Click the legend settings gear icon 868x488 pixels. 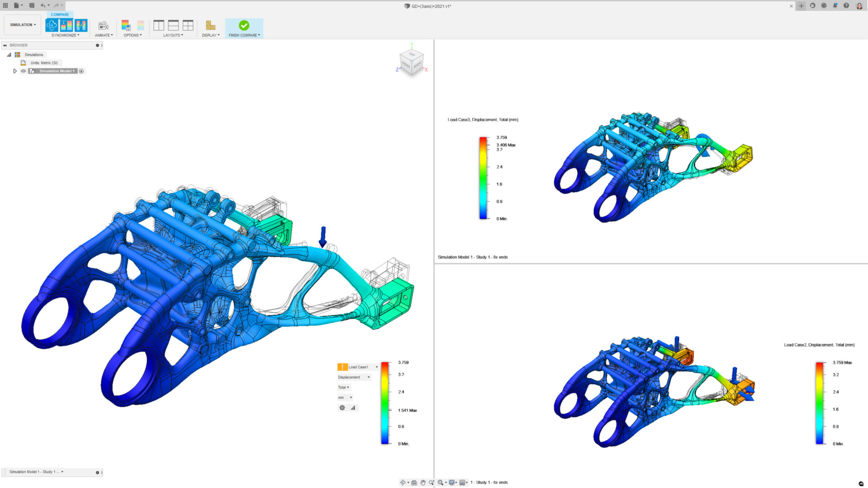pos(342,408)
